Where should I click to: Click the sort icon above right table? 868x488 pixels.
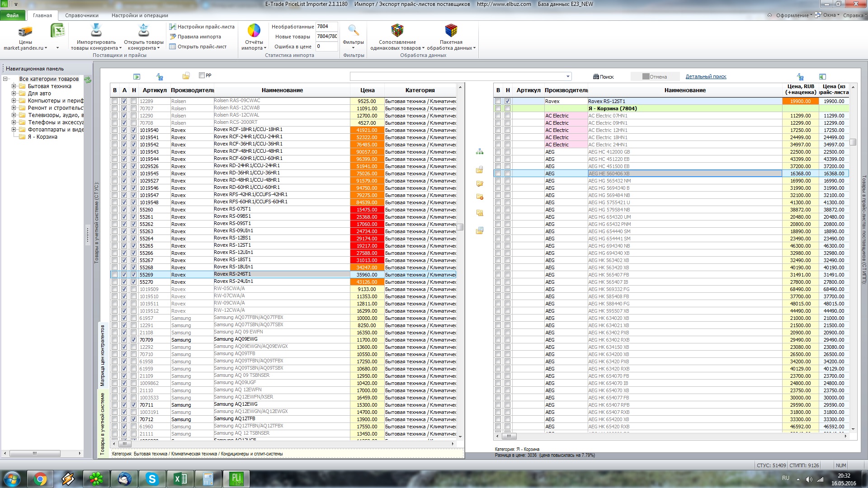click(x=800, y=77)
